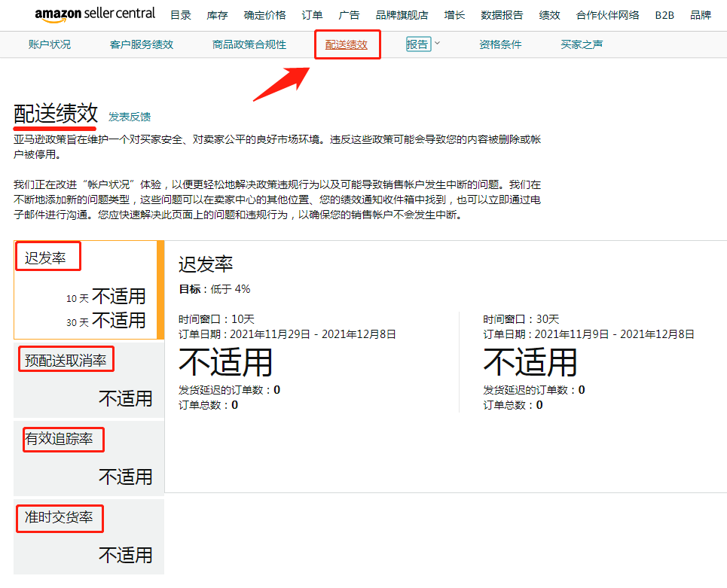Select the 配送绩效 tab
Image resolution: width=727 pixels, height=588 pixels.
[x=347, y=44]
